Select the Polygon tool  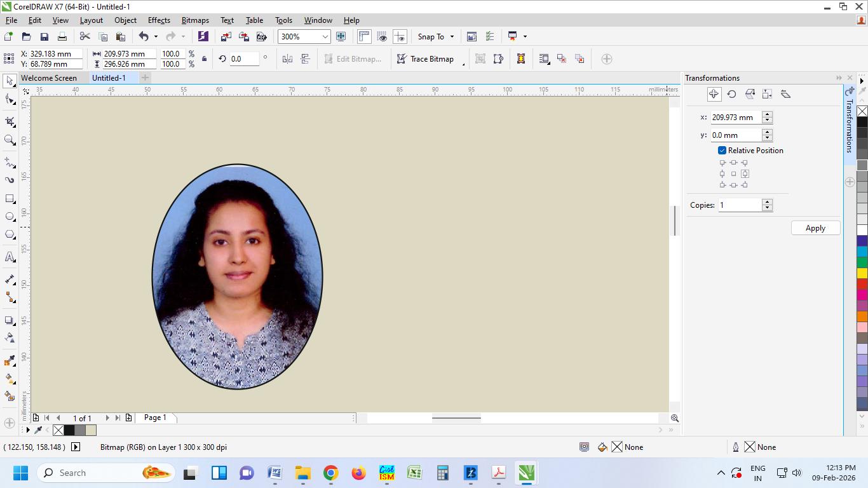coord(10,234)
